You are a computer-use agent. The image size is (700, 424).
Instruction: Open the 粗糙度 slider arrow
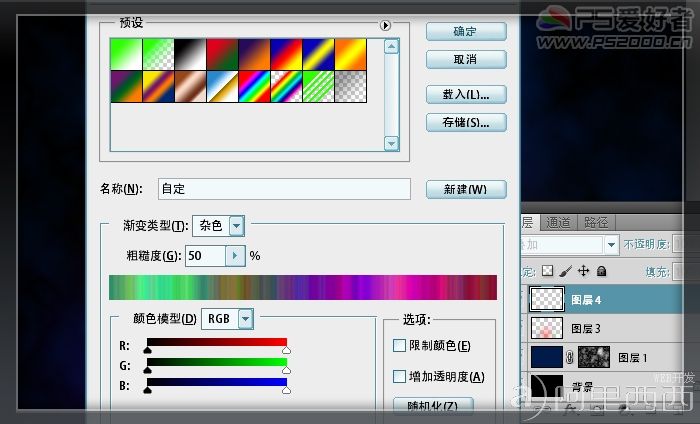tap(235, 256)
